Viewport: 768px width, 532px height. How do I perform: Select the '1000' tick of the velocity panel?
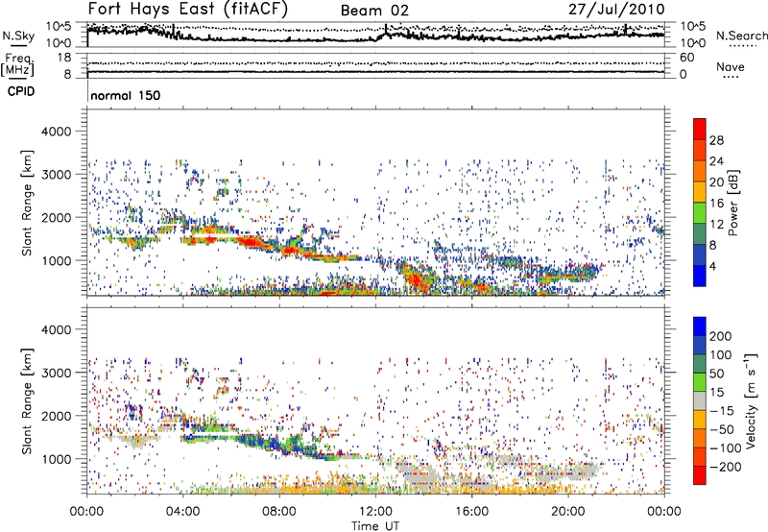click(57, 459)
